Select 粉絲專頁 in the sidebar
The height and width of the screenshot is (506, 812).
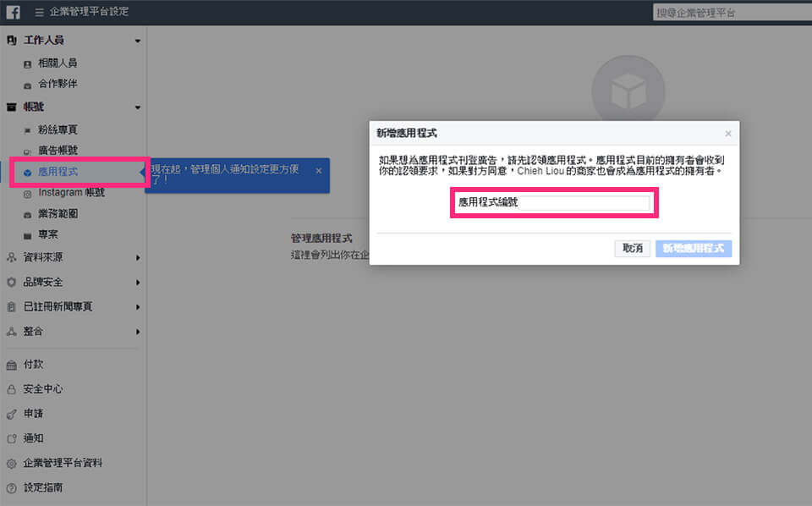[58, 130]
